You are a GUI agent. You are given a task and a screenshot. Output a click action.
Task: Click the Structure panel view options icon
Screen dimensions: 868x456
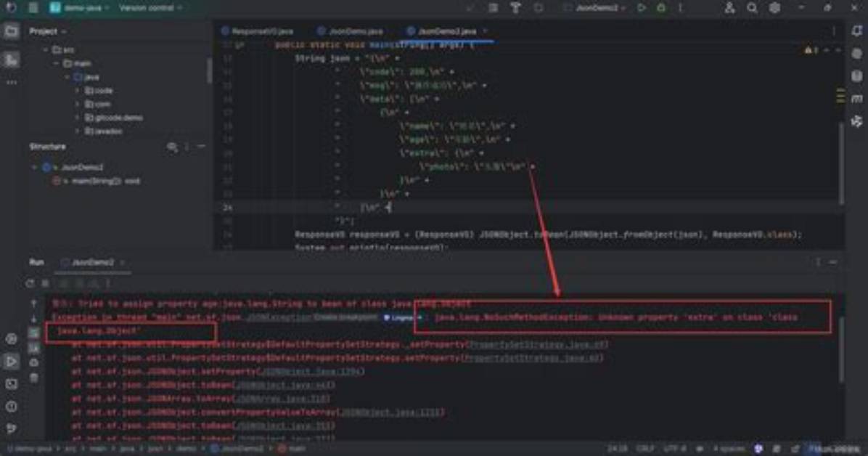[173, 147]
